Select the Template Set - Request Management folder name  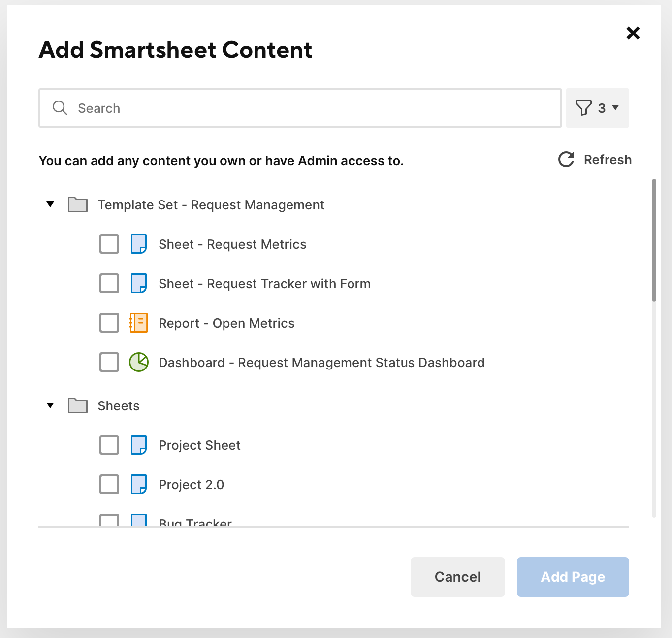pos(211,205)
